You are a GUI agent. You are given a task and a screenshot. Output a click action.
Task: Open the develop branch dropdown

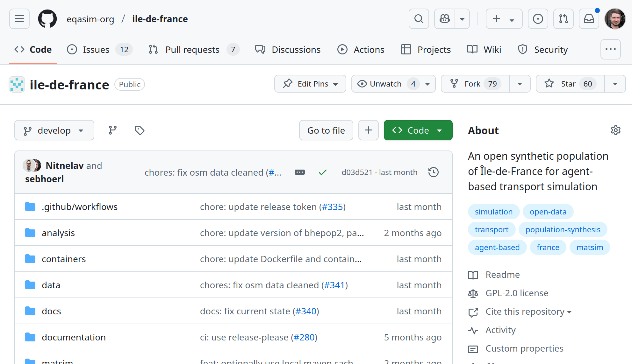point(54,130)
